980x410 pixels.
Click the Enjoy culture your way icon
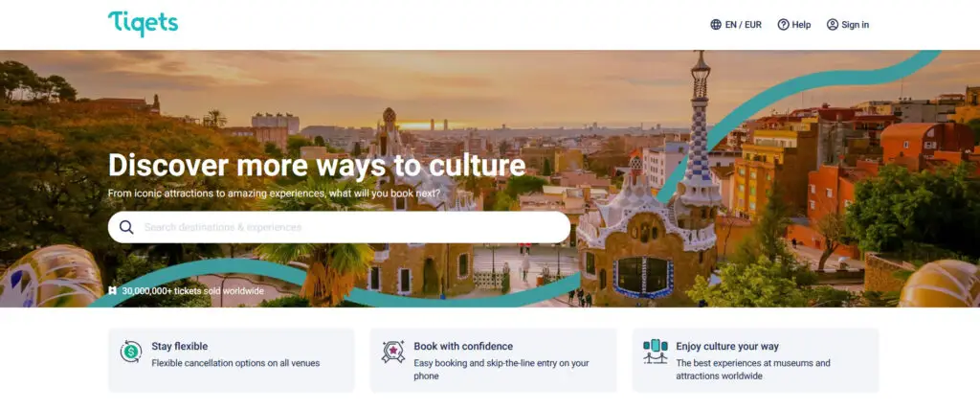(x=655, y=352)
